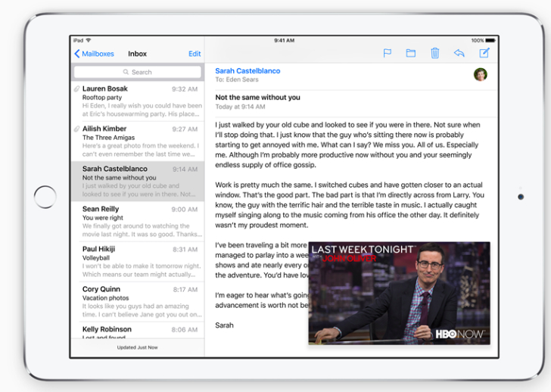Tap the picture-in-picture Last Week Tonight video
The height and width of the screenshot is (392, 551).
(x=399, y=293)
